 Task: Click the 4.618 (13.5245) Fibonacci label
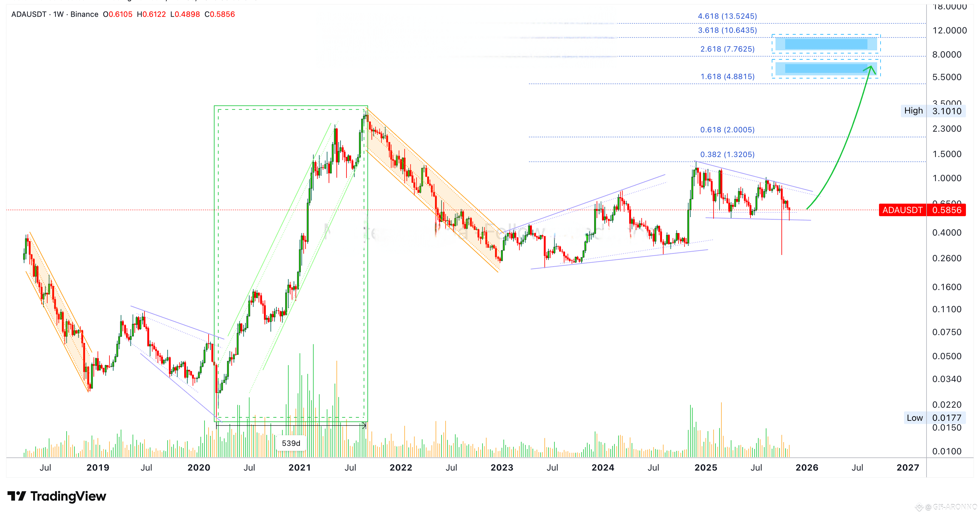(727, 16)
